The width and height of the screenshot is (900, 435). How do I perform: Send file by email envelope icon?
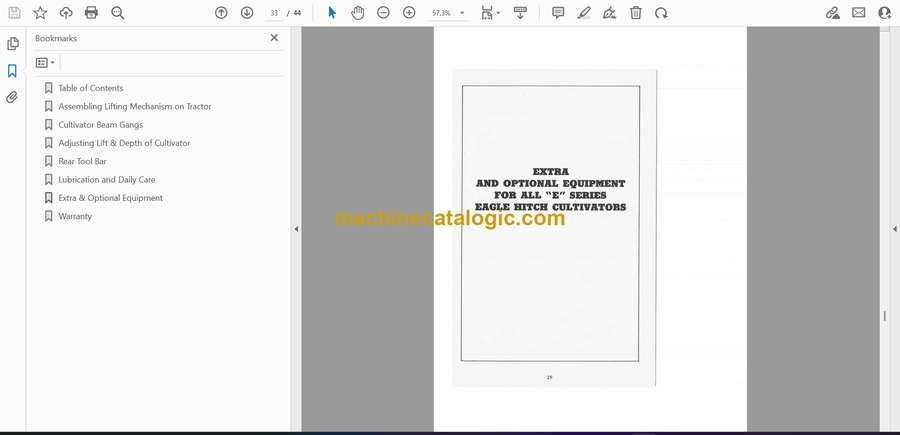(x=859, y=13)
